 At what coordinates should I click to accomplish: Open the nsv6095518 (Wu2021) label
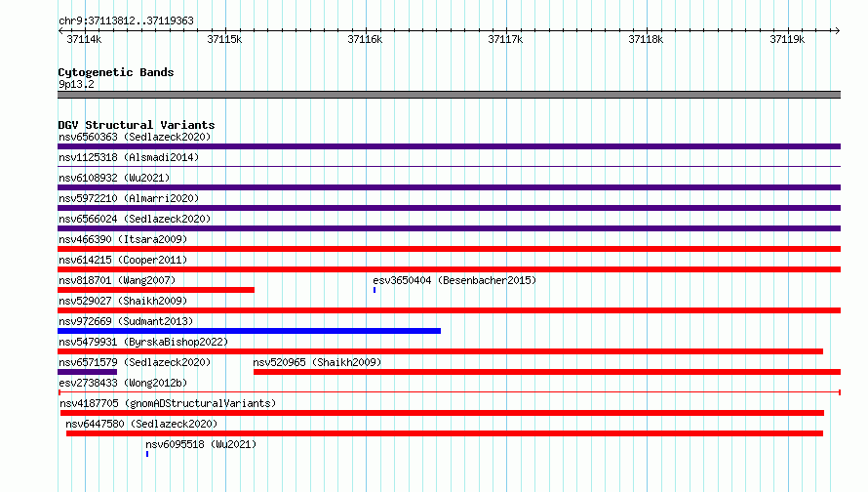[201, 444]
